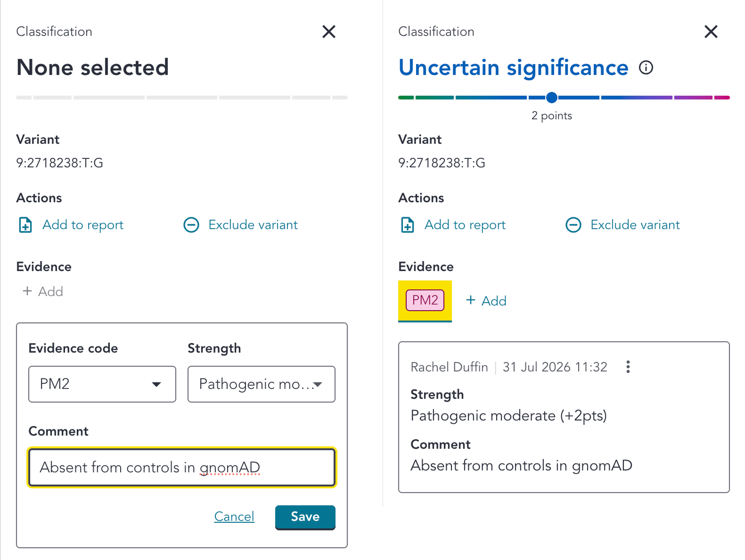This screenshot has width=745, height=560.
Task: Click Add to report text in left panel
Action: 83,225
